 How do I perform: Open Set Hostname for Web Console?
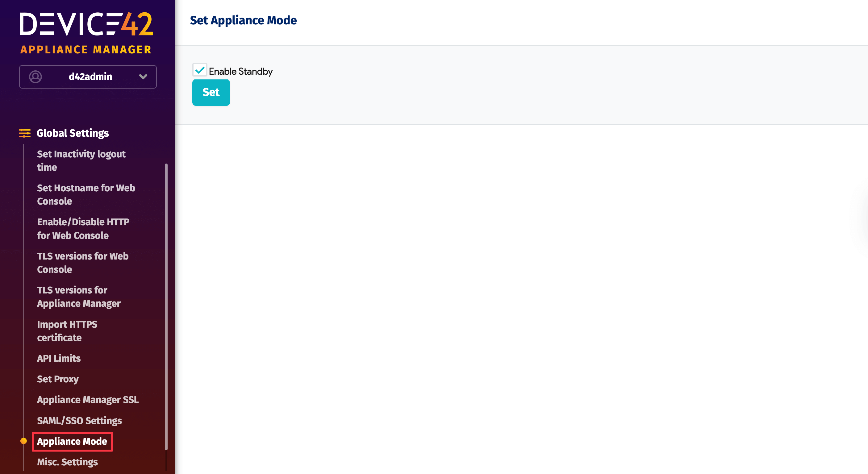[86, 194]
